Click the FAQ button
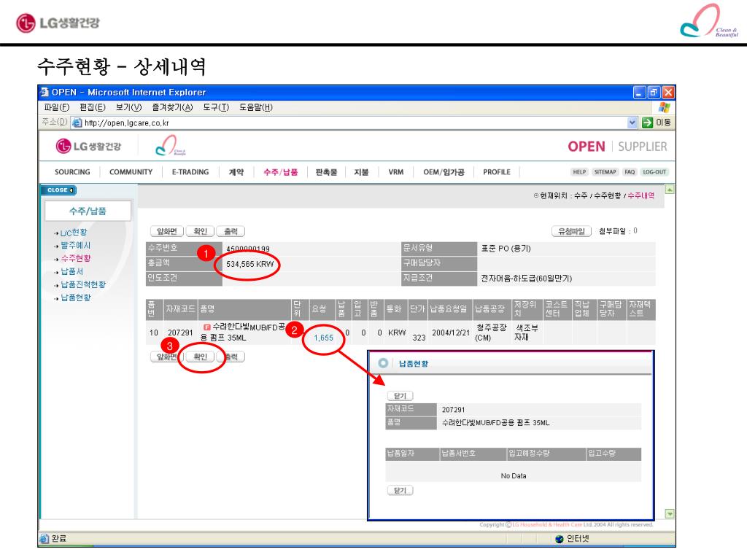The height and width of the screenshot is (560, 747). (x=630, y=172)
